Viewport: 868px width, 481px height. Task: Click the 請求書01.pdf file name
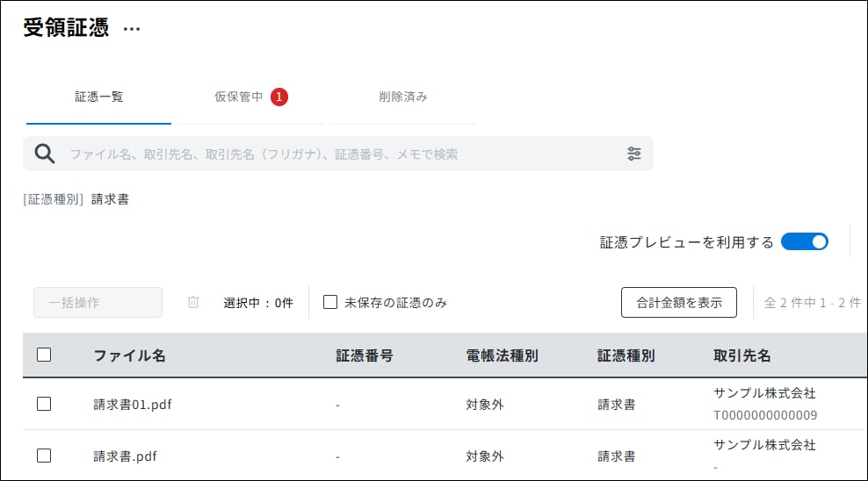133,405
